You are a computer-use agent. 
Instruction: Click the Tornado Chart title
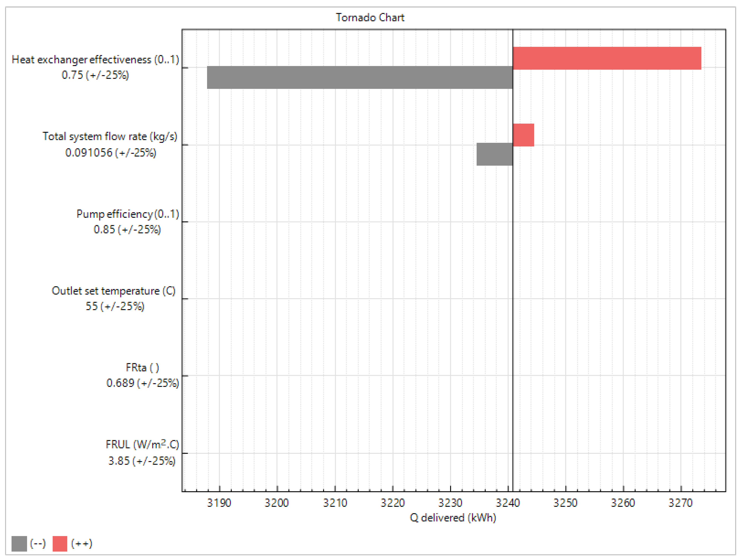click(x=370, y=17)
